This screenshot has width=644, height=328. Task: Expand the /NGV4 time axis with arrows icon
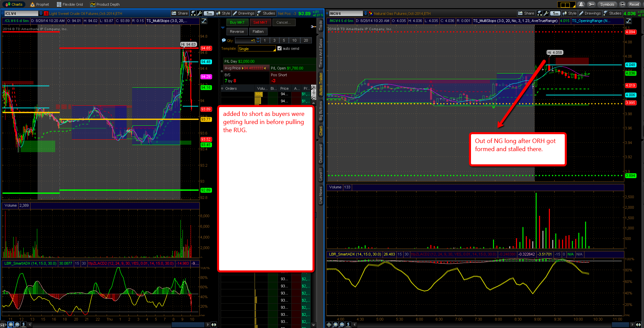638,325
